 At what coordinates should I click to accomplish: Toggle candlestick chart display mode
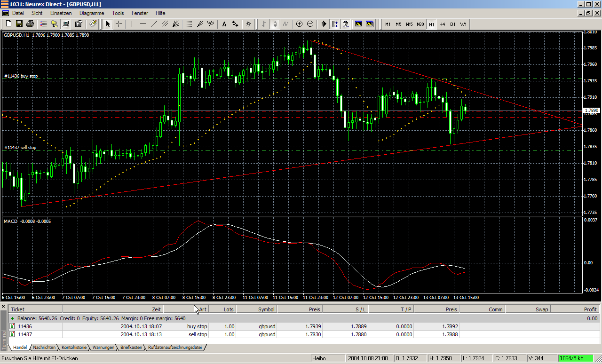coord(275,24)
